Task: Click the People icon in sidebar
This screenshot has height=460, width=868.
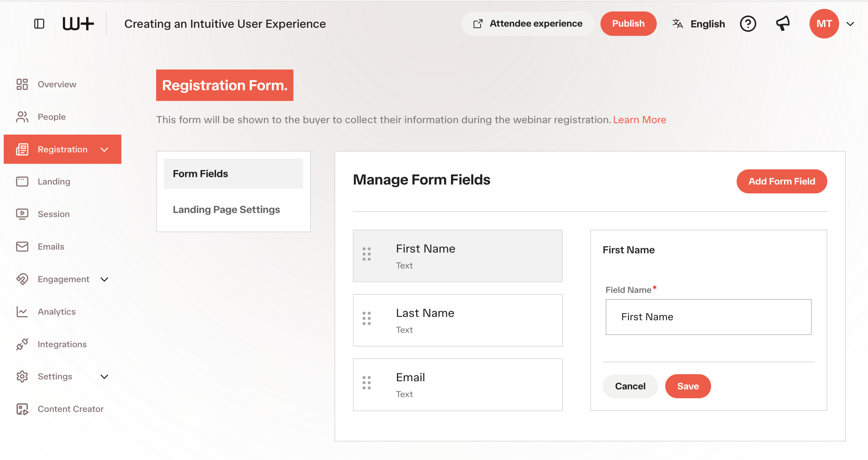Action: tap(22, 117)
